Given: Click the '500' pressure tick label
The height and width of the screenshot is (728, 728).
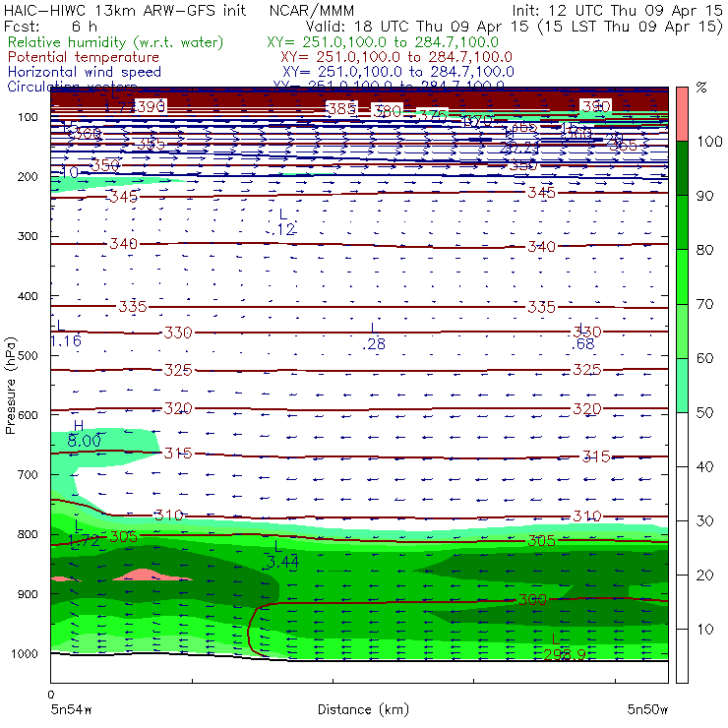Looking at the screenshot, I should [x=28, y=356].
